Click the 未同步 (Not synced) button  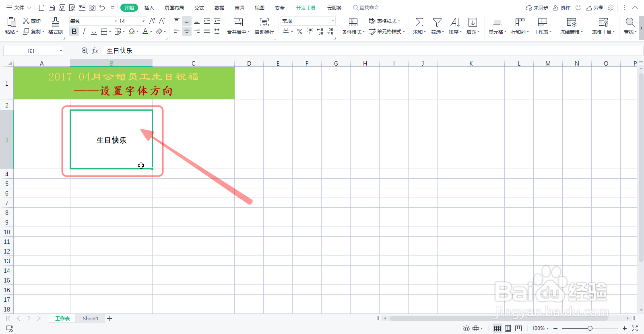[x=537, y=8]
